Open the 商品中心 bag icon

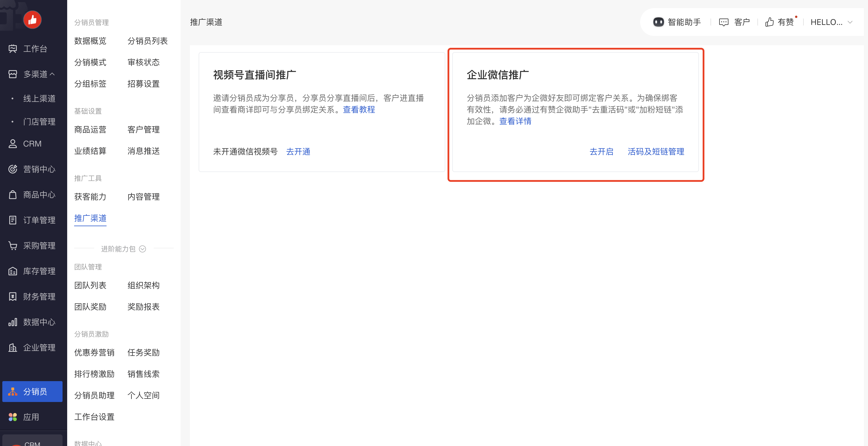pos(13,195)
